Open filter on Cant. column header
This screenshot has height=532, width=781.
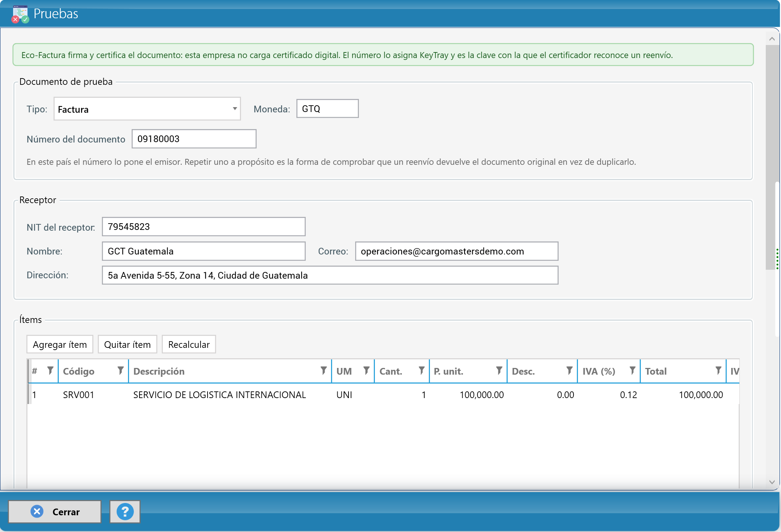[421, 371]
